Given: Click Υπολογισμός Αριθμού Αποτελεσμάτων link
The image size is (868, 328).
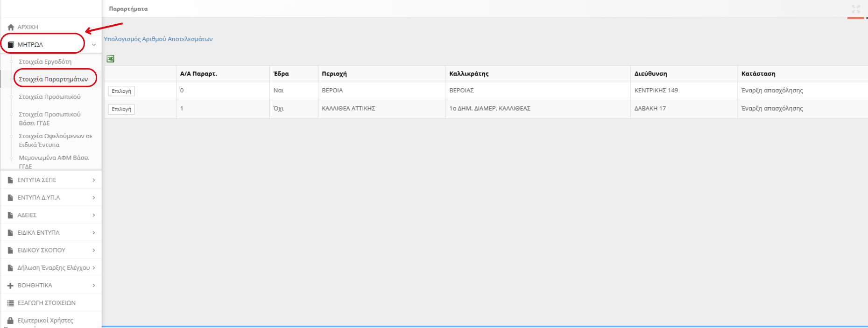Looking at the screenshot, I should point(158,39).
